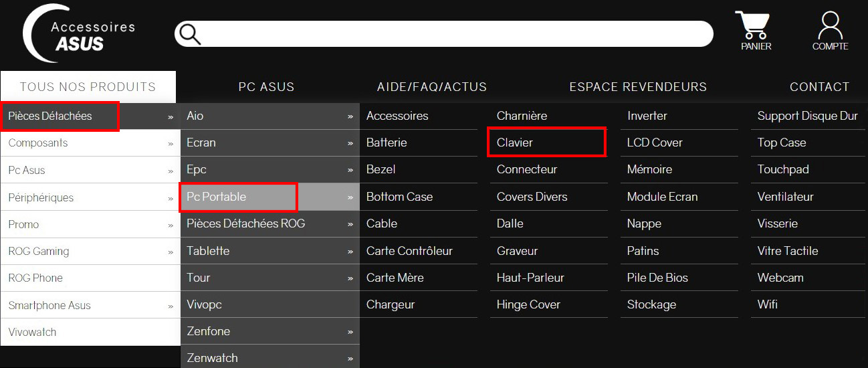Expand the Composants submenu arrow
Viewport: 868px width, 368px height.
click(x=171, y=144)
